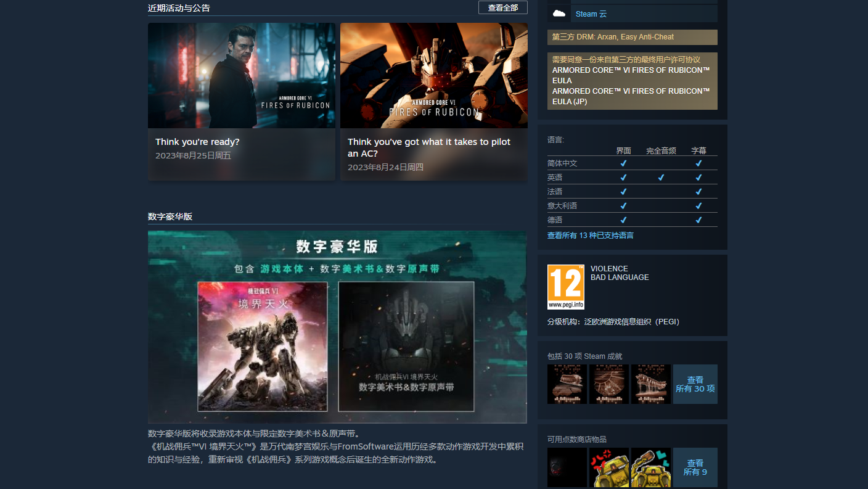Click the 简体中文 interface checkmark
This screenshot has width=868, height=489.
(x=623, y=163)
